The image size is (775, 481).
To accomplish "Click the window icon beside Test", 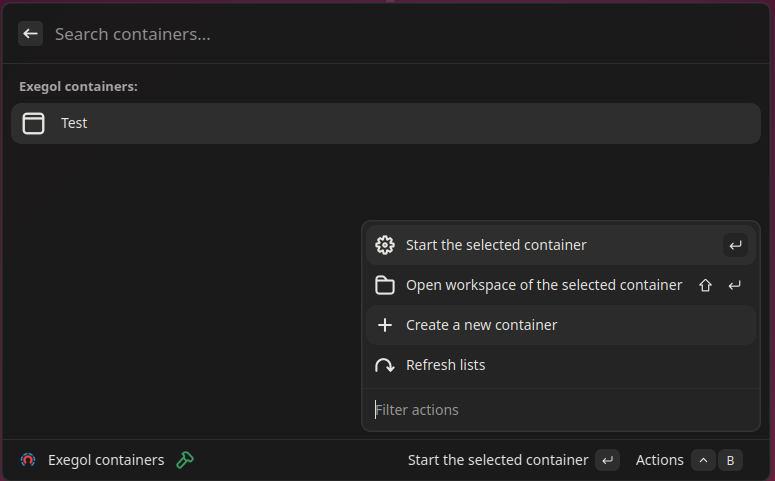I will 34,124.
